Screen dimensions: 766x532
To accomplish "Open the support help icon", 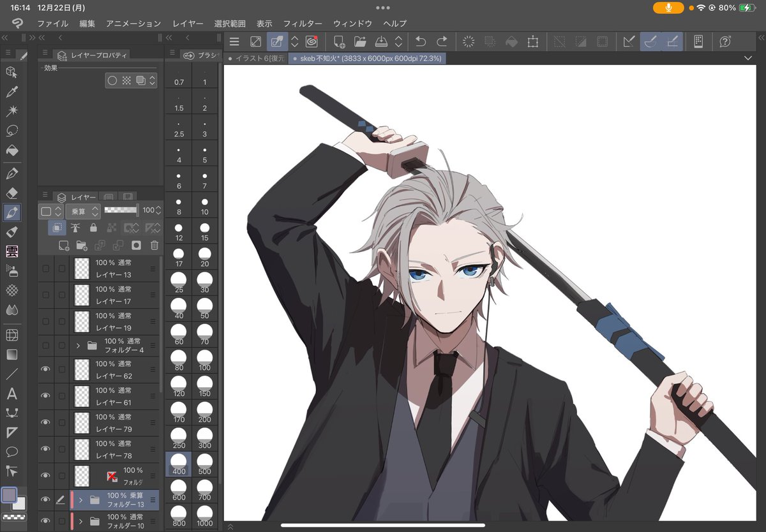I will click(725, 41).
